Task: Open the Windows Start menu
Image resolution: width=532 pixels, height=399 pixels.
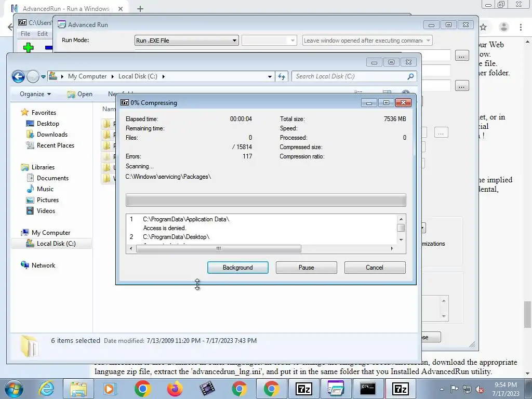Action: click(x=14, y=389)
